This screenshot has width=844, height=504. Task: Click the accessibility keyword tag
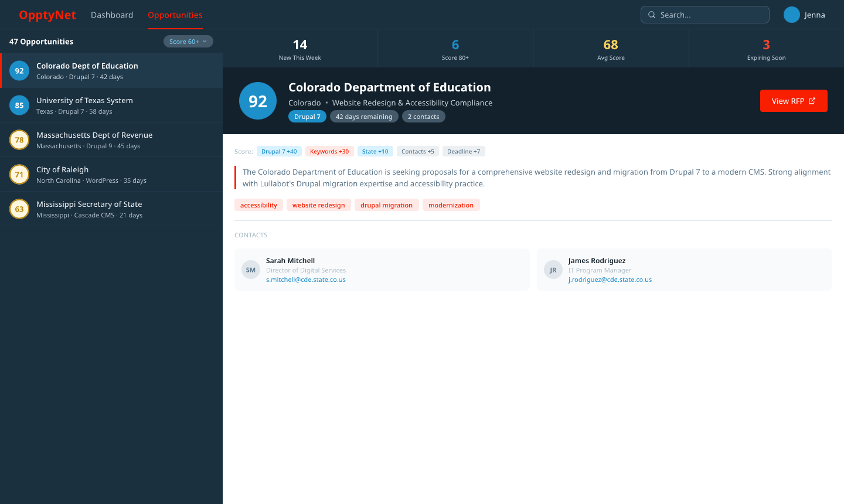click(x=258, y=205)
